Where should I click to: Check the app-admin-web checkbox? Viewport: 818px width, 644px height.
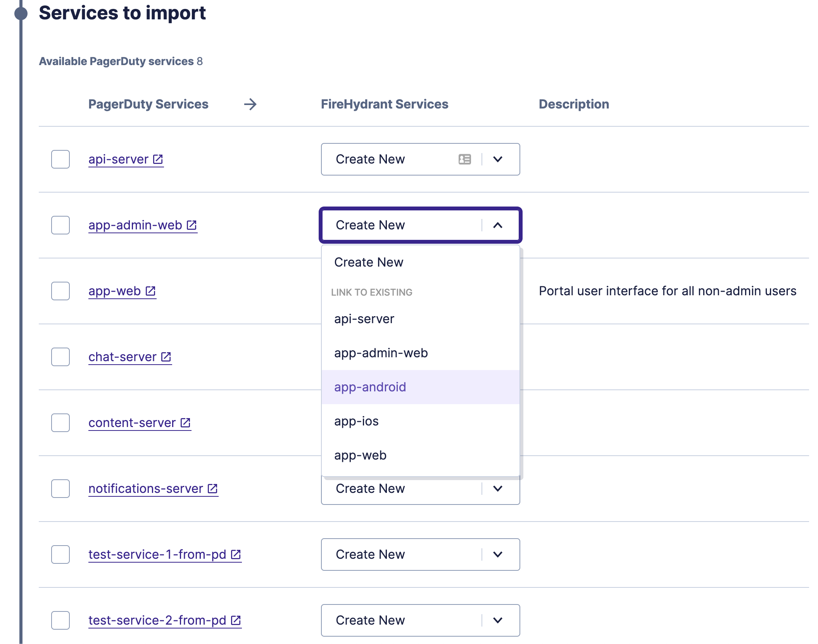point(60,225)
